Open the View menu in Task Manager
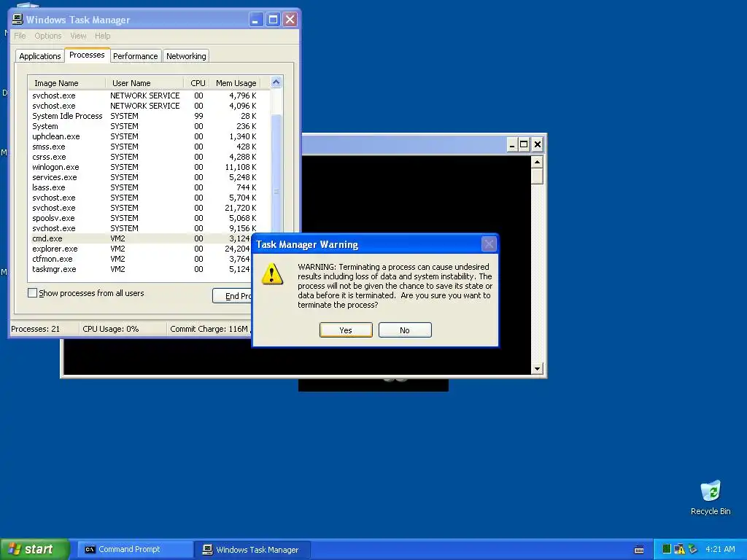 [x=78, y=36]
